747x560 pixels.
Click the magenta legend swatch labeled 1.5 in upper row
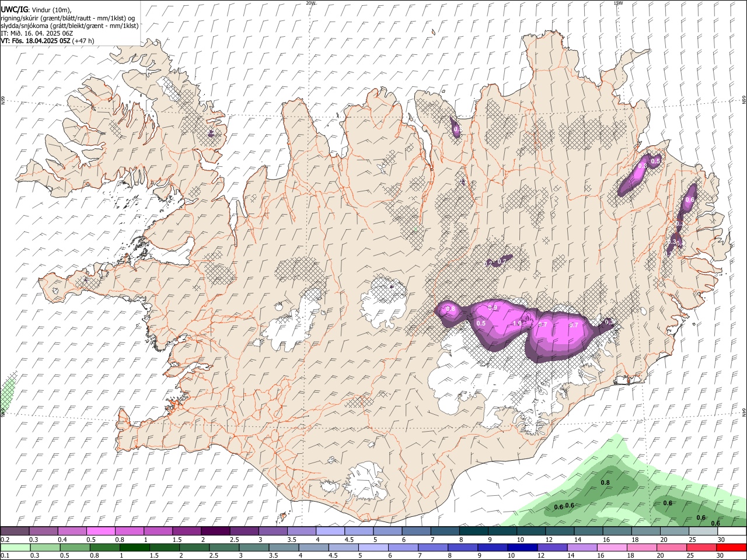click(187, 531)
